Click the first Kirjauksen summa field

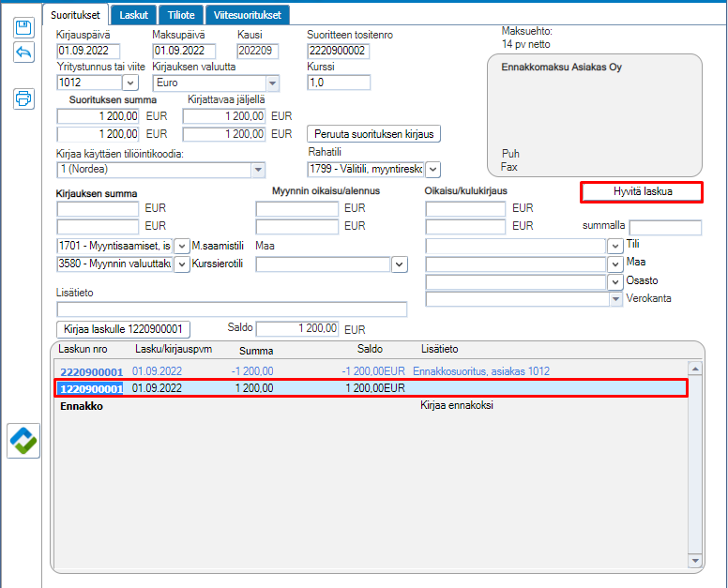click(x=98, y=209)
